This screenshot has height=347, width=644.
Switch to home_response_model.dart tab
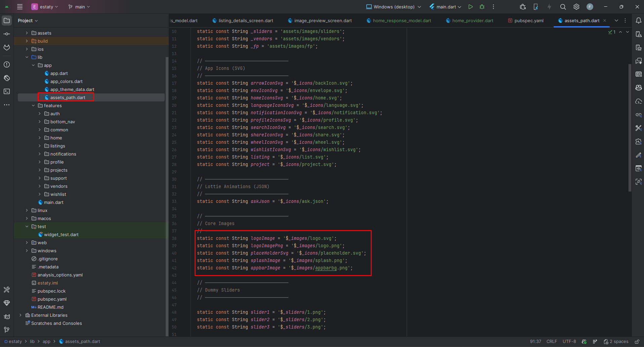[399, 20]
